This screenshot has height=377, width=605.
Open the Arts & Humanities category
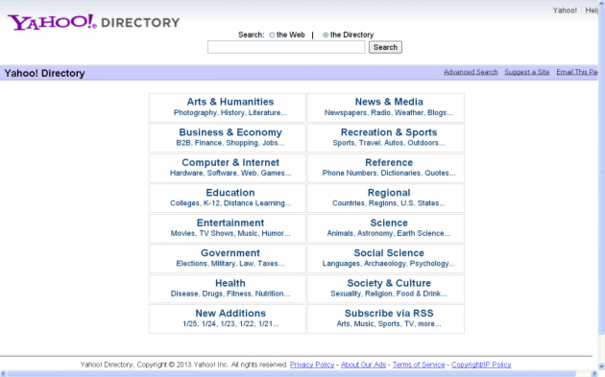[x=230, y=102]
